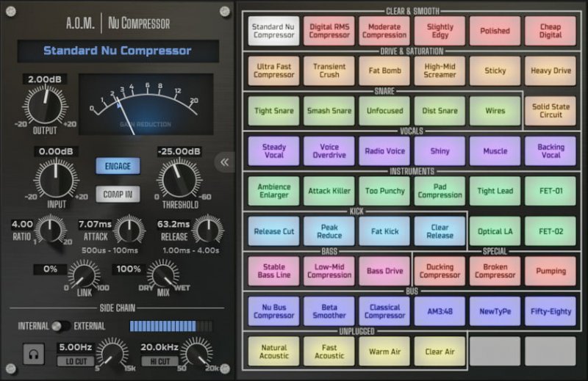Click the output 2.00dB value field

[x=46, y=79]
